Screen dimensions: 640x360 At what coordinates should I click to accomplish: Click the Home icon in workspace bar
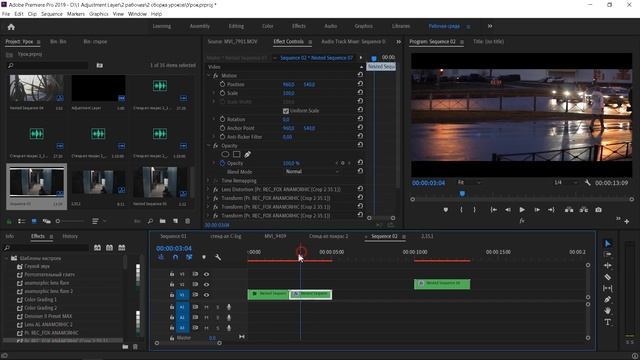(x=11, y=27)
